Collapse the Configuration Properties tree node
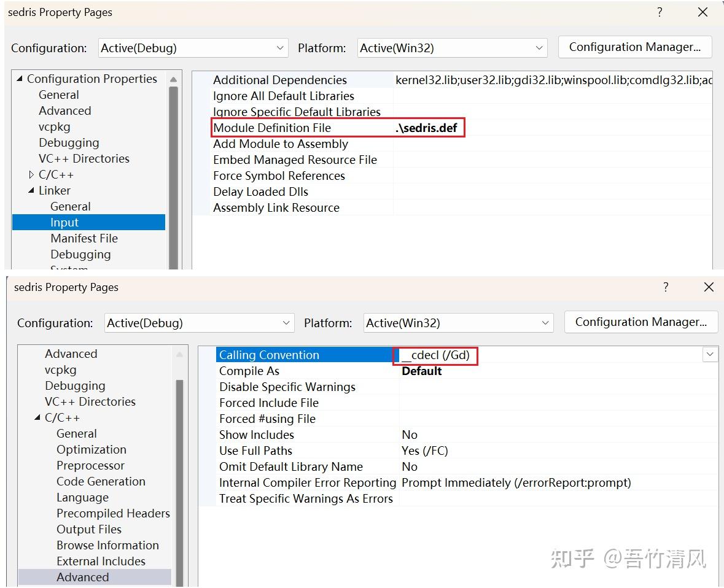Image resolution: width=724 pixels, height=588 pixels. [20, 79]
